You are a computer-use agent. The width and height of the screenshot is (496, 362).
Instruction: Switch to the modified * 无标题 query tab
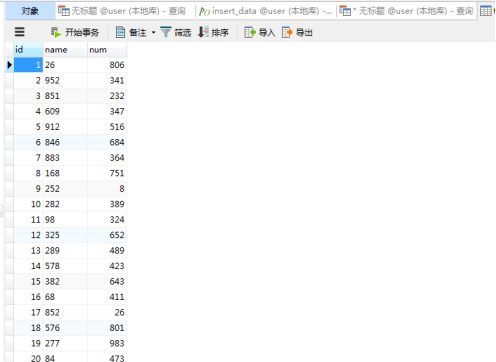(406, 11)
